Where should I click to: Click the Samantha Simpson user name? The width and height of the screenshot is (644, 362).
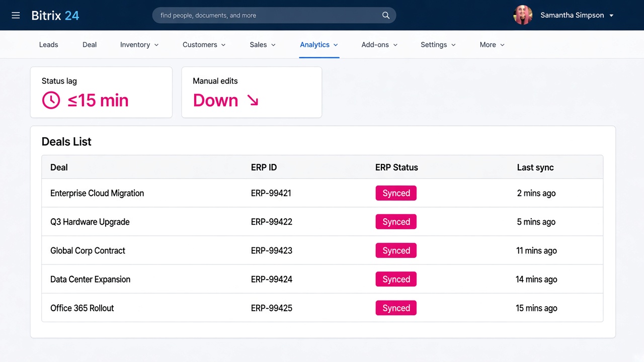[572, 15]
